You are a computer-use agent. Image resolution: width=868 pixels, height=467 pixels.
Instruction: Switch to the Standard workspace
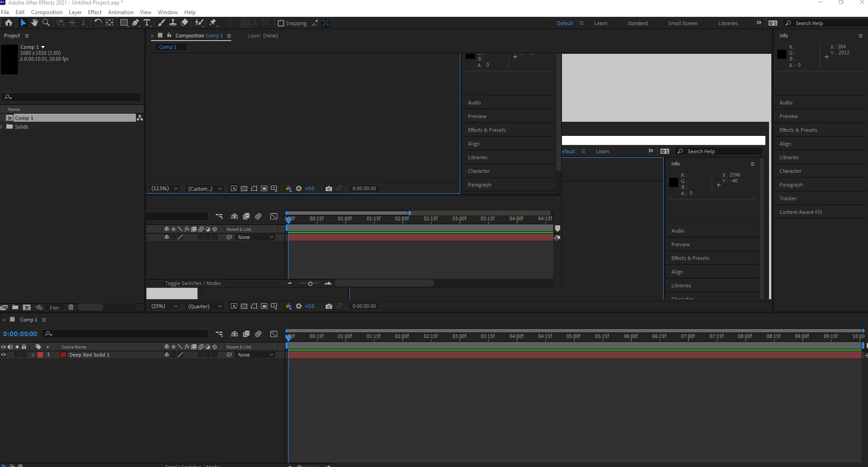click(637, 23)
